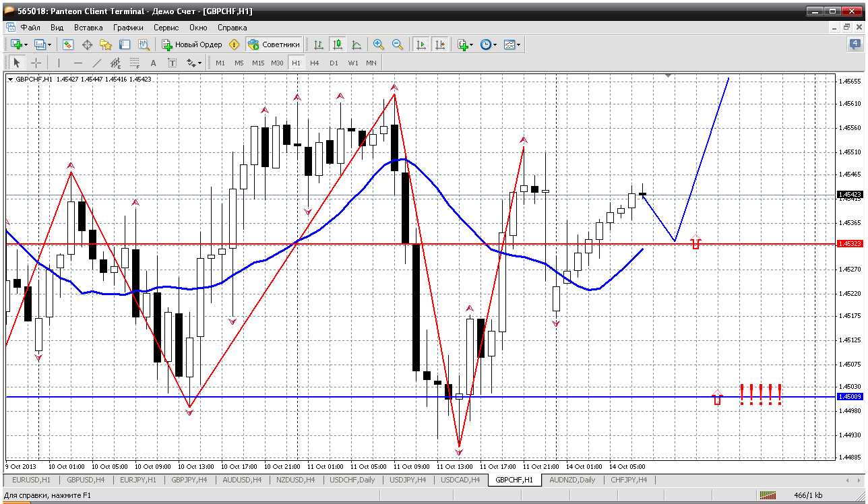
Task: Pick the trendline drawing tool
Action: click(96, 63)
